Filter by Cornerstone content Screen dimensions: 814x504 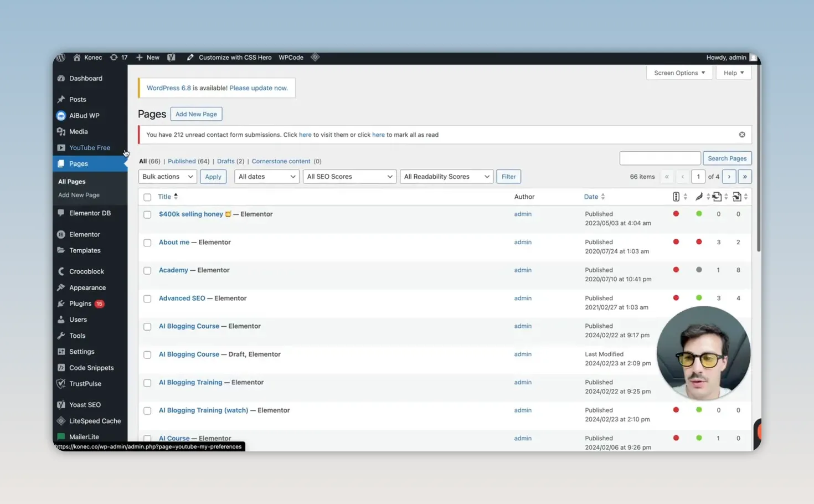click(281, 161)
